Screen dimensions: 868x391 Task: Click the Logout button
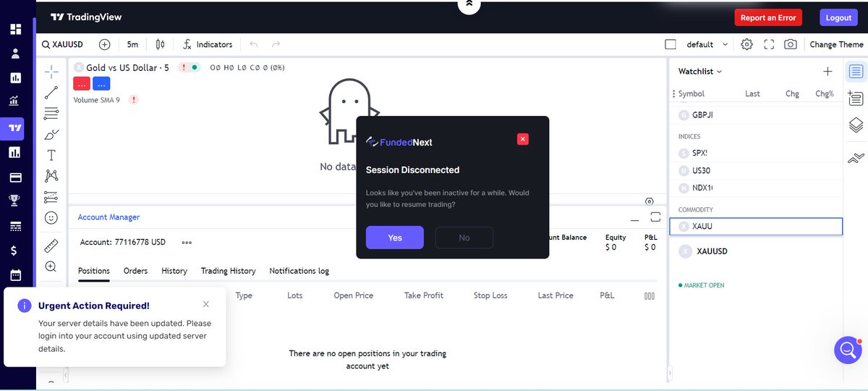click(x=839, y=17)
